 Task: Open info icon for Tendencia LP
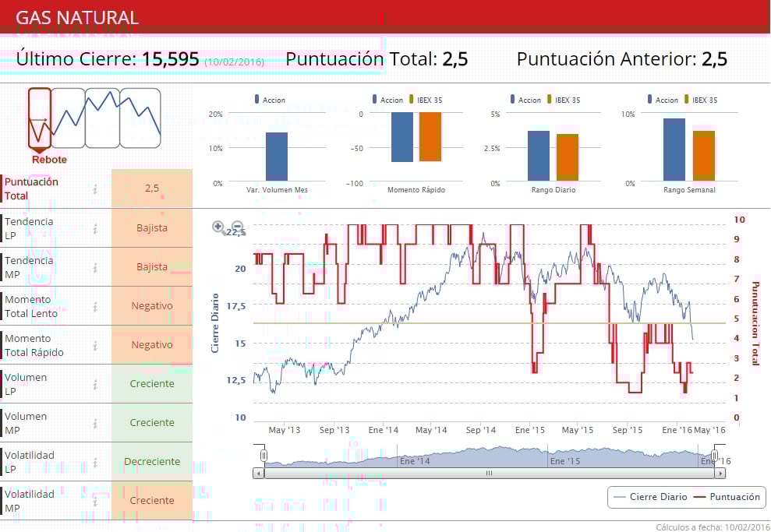coord(95,228)
